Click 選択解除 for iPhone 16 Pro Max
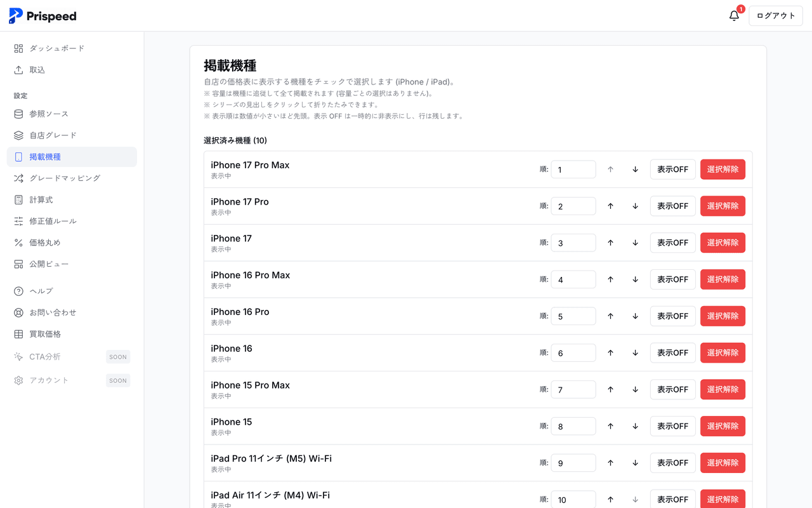 pyautogui.click(x=723, y=279)
